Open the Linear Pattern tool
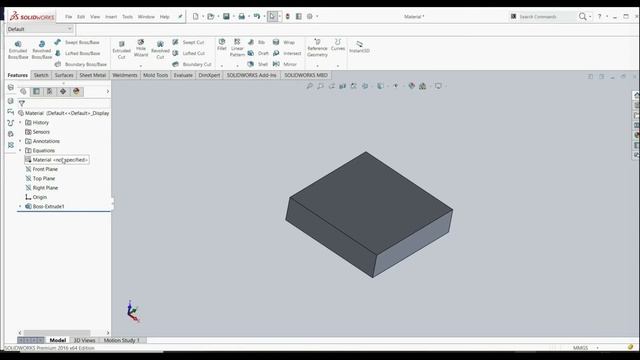Image resolution: width=640 pixels, height=360 pixels. pyautogui.click(x=237, y=48)
